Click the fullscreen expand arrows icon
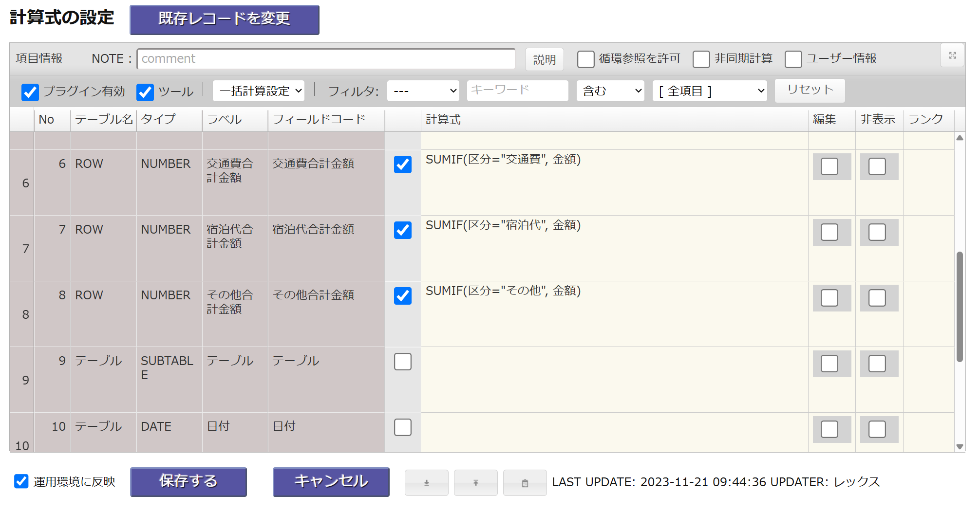Viewport: 980px width, 512px height. [952, 55]
